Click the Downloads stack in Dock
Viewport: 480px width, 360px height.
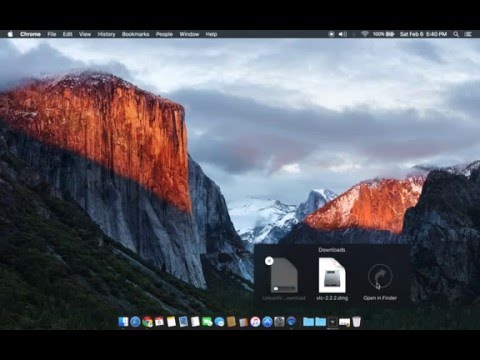pyautogui.click(x=332, y=322)
